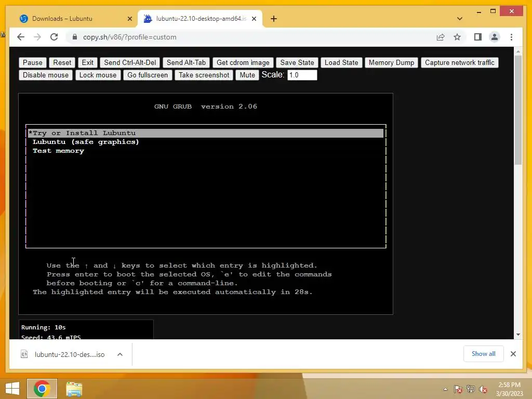
Task: Bookmark this page with the star
Action: pos(457,37)
